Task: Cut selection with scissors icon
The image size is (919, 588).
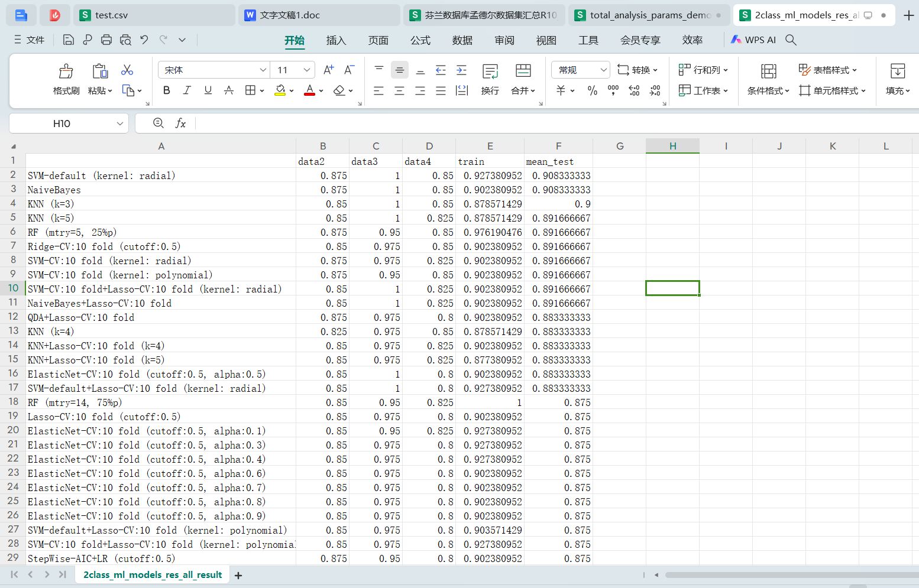Action: [x=127, y=70]
